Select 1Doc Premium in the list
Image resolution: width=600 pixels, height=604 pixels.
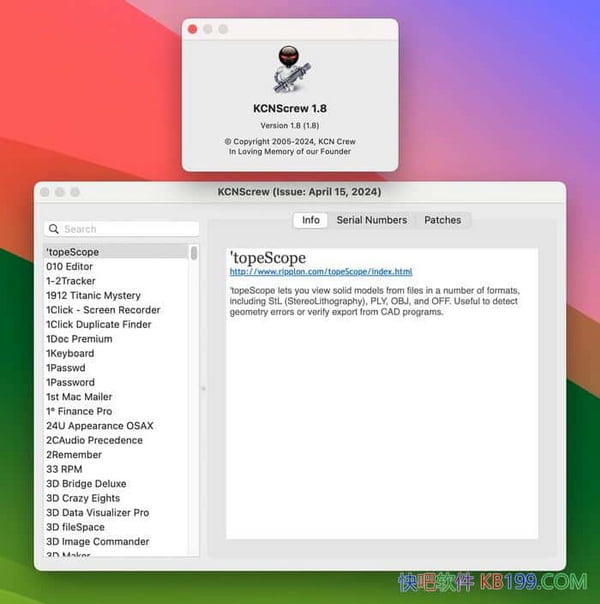(79, 339)
